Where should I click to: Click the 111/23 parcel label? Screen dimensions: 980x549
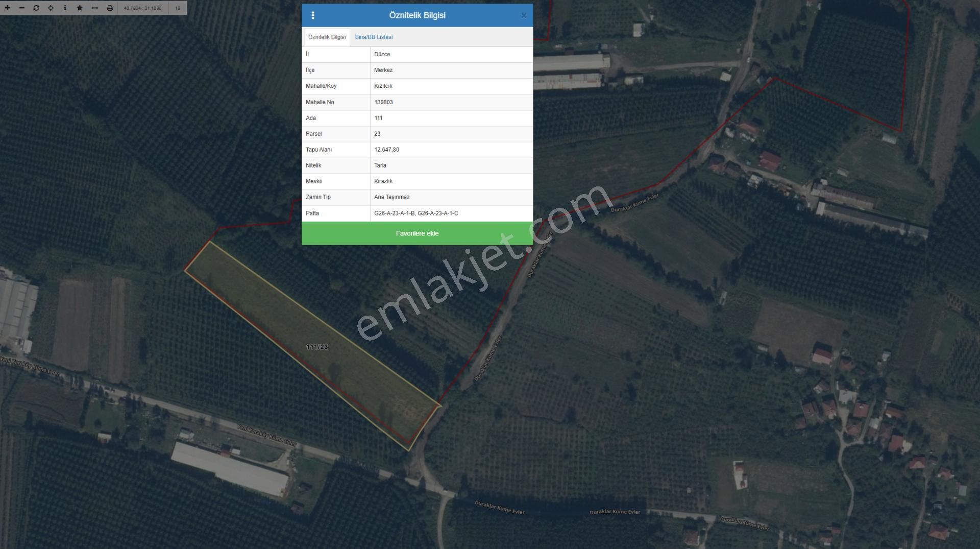click(x=317, y=347)
